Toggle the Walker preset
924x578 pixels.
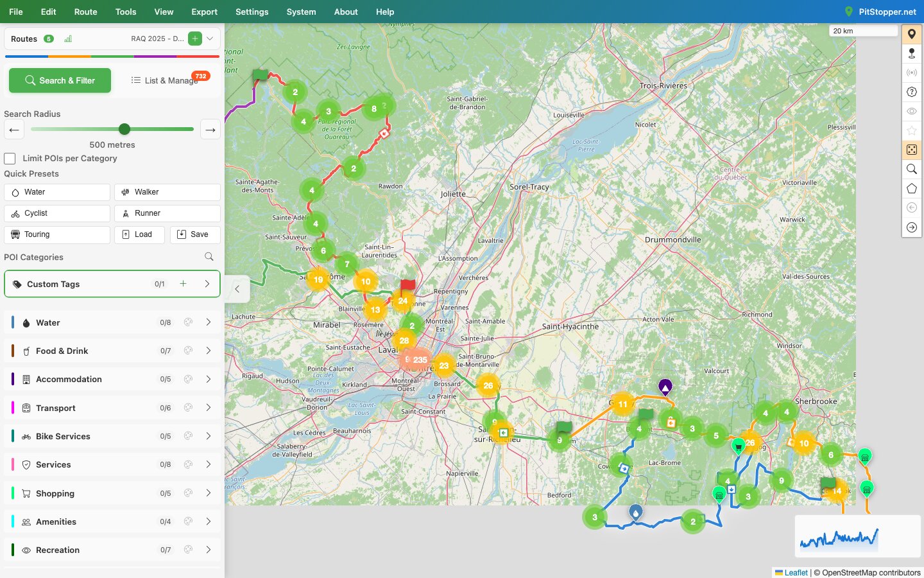coord(167,192)
